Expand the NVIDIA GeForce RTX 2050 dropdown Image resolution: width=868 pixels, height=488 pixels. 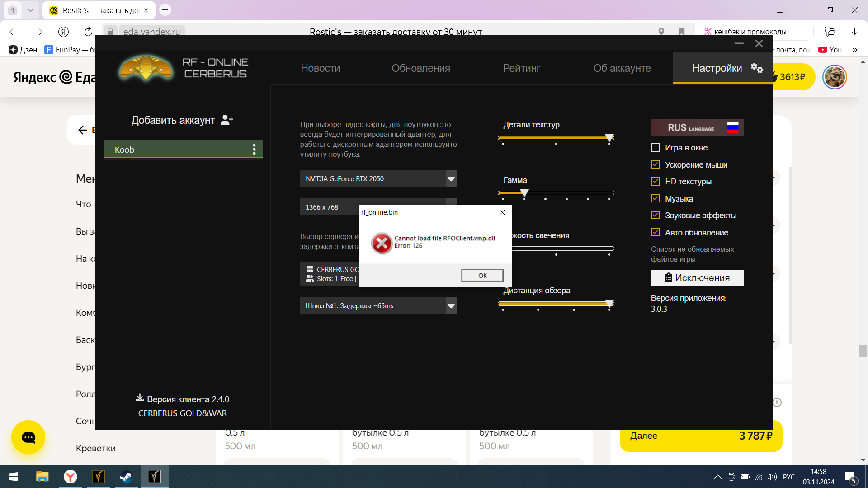tap(451, 179)
